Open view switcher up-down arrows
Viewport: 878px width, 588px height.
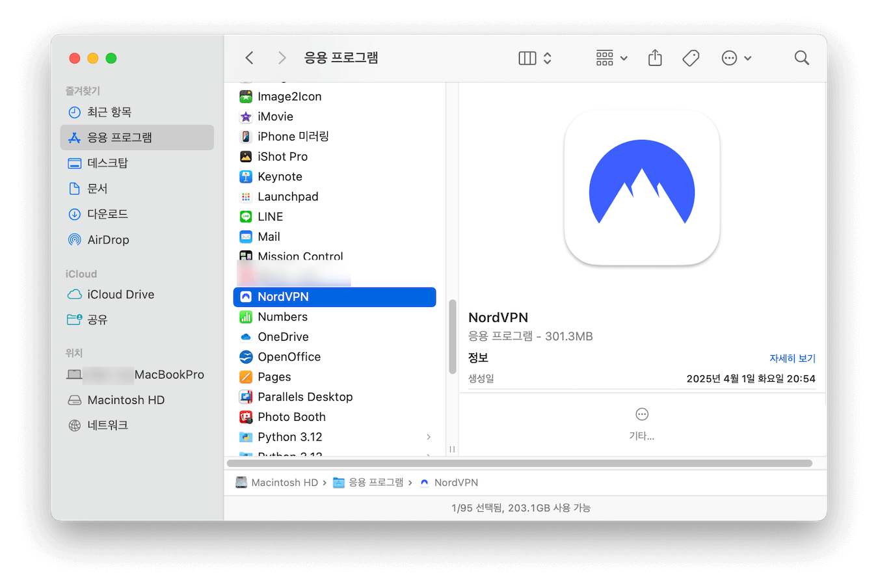coord(548,58)
